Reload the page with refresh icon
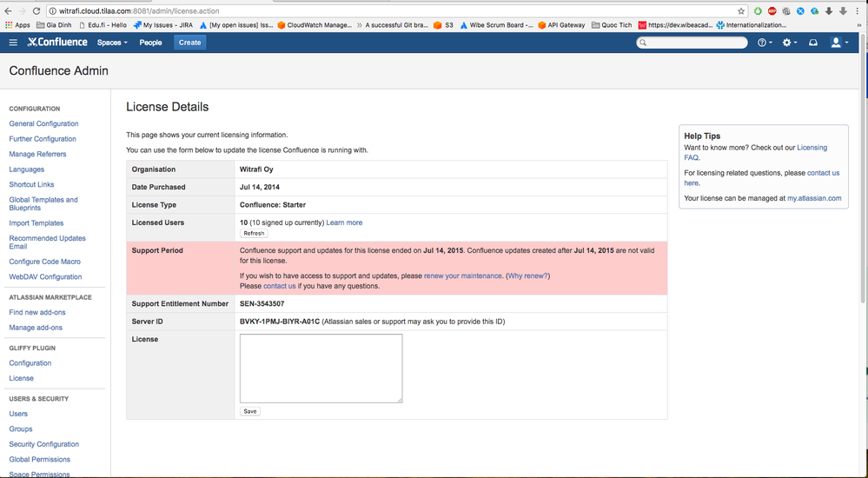The height and width of the screenshot is (478, 868). [x=36, y=11]
